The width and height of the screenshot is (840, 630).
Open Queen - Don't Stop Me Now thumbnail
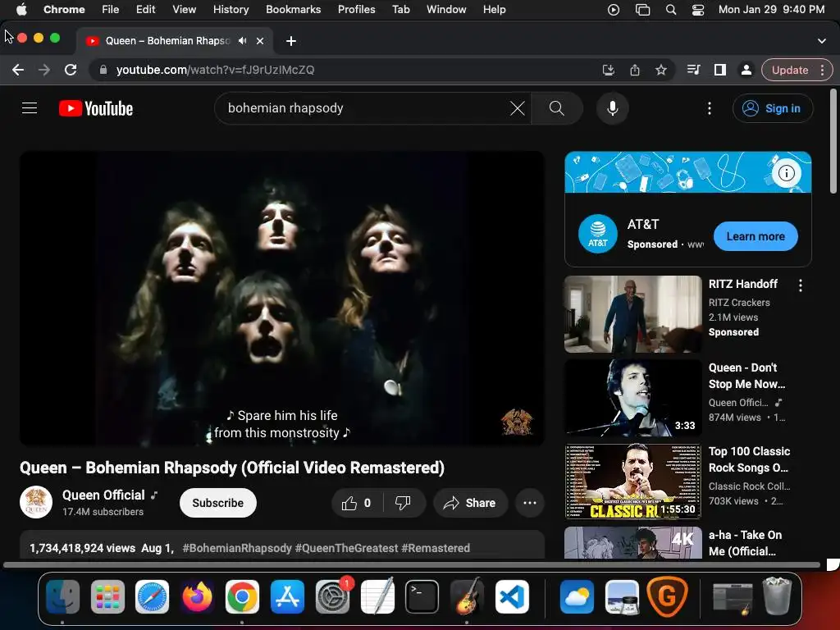tap(632, 398)
